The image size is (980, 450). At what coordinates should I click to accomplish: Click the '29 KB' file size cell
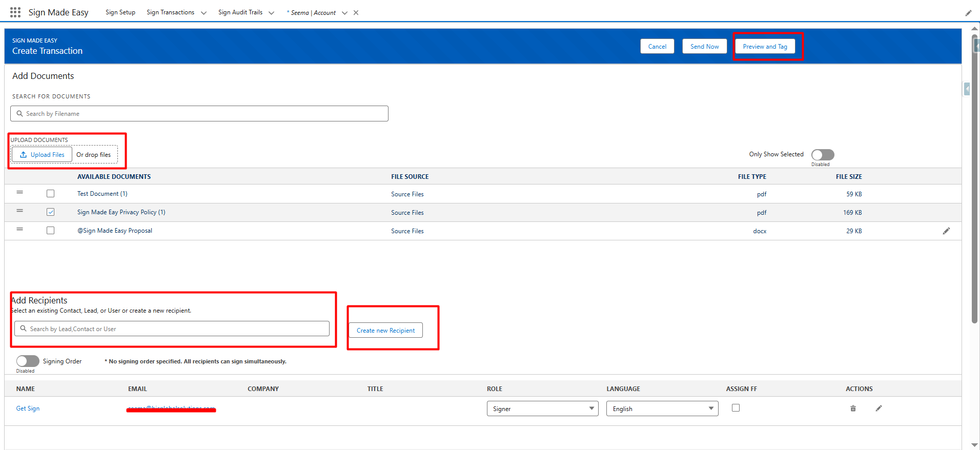[x=854, y=231]
